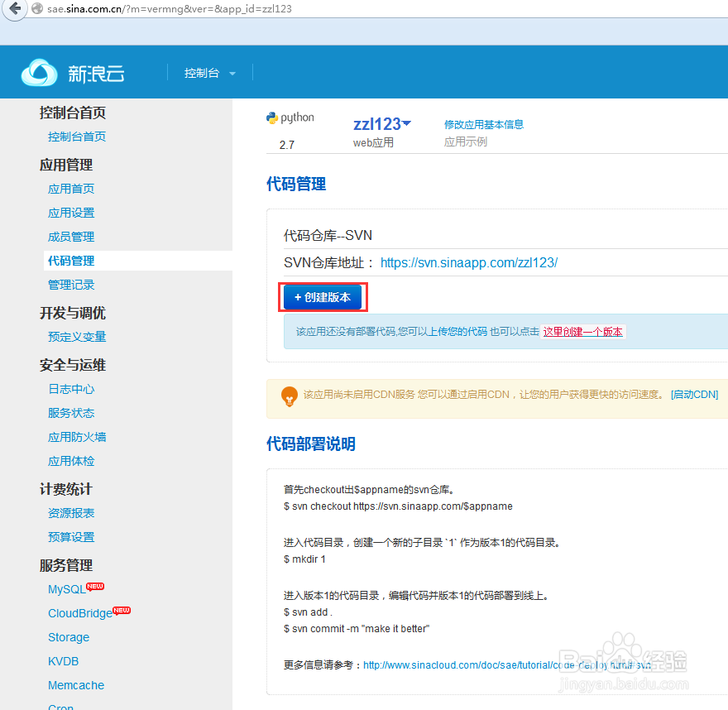This screenshot has width=728, height=710.
Task: Open 应用体检 in sidebar
Action: [x=71, y=461]
